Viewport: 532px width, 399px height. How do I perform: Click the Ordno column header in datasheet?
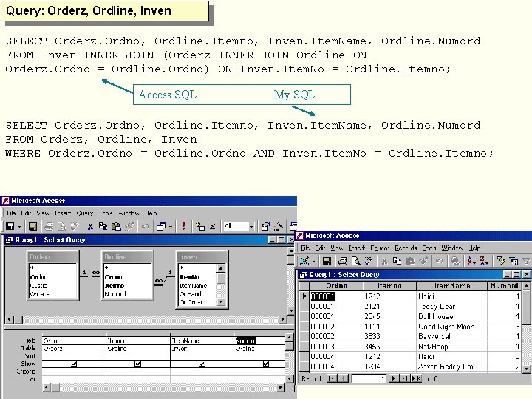(337, 286)
